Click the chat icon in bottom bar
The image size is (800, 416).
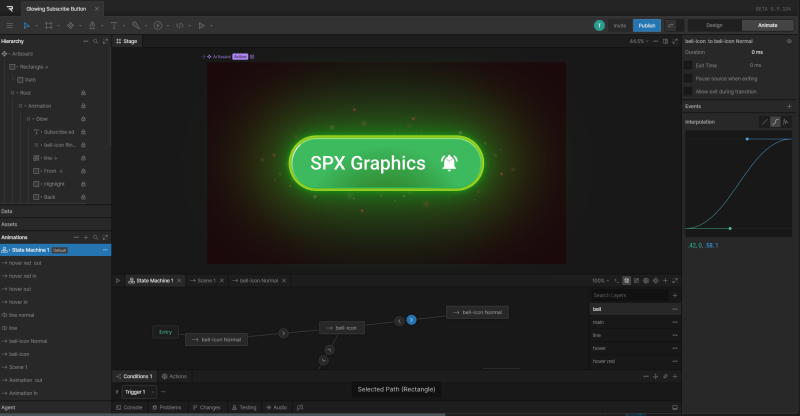(300, 407)
